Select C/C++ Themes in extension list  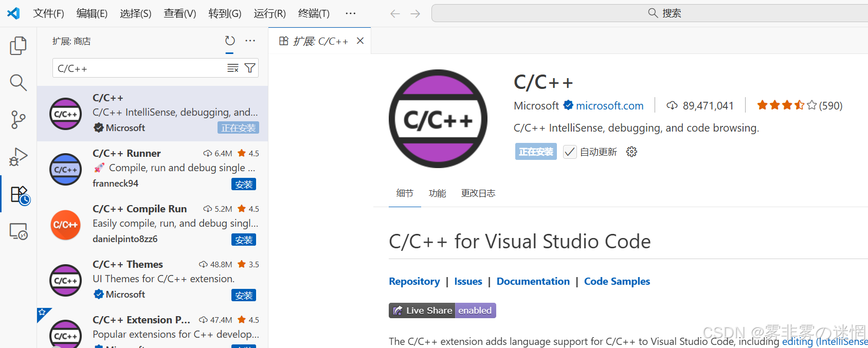pyautogui.click(x=153, y=280)
